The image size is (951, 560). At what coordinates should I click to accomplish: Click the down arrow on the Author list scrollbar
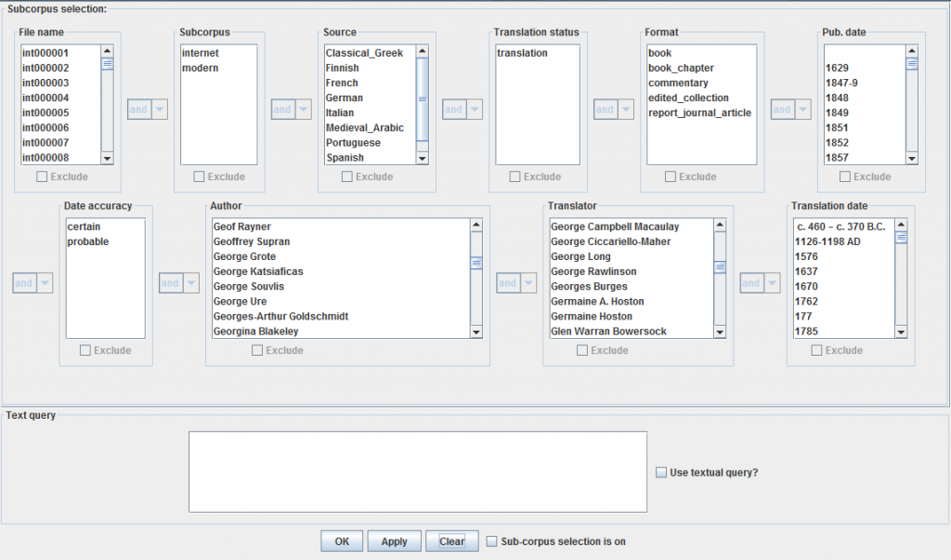click(476, 331)
